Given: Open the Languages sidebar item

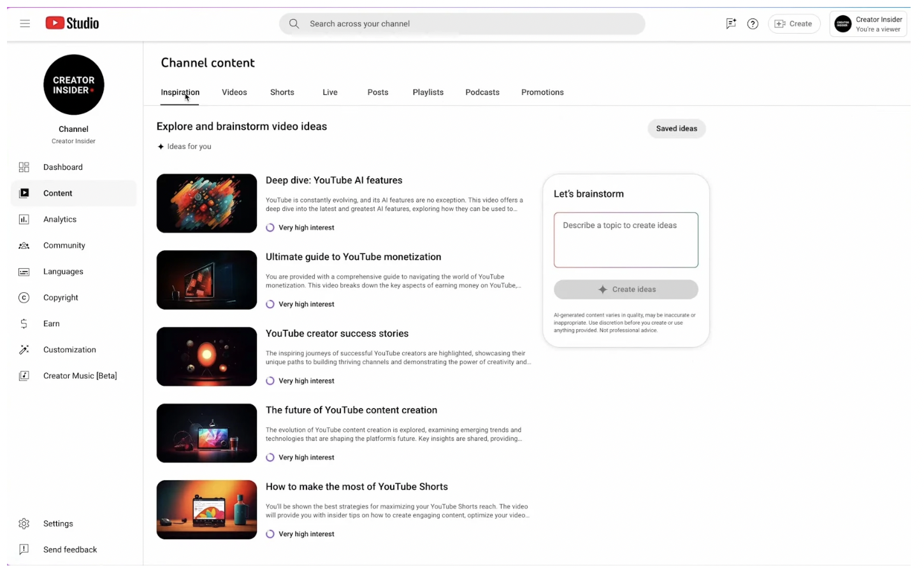Looking at the screenshot, I should pyautogui.click(x=74, y=271).
